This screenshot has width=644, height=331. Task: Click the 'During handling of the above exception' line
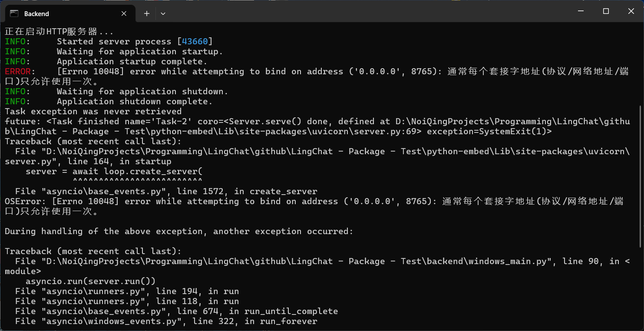(179, 232)
